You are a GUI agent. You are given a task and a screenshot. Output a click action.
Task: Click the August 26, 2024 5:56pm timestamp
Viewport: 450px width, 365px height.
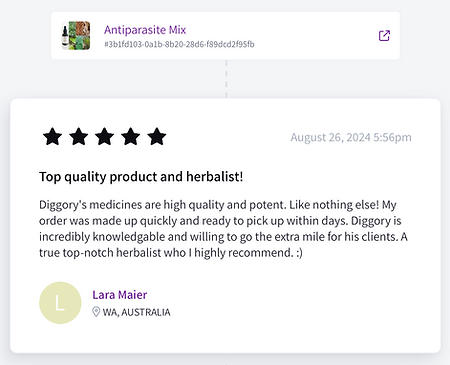351,137
